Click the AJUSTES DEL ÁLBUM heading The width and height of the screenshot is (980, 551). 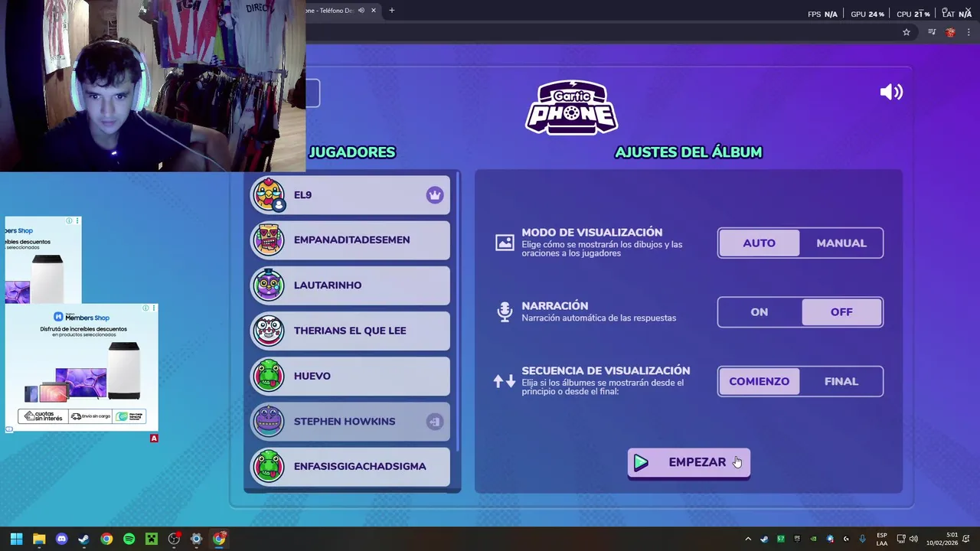[x=688, y=152]
